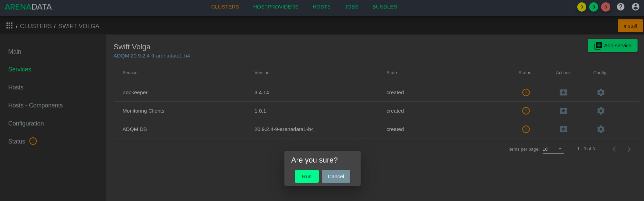Click the Swift Volga cluster title

(132, 47)
